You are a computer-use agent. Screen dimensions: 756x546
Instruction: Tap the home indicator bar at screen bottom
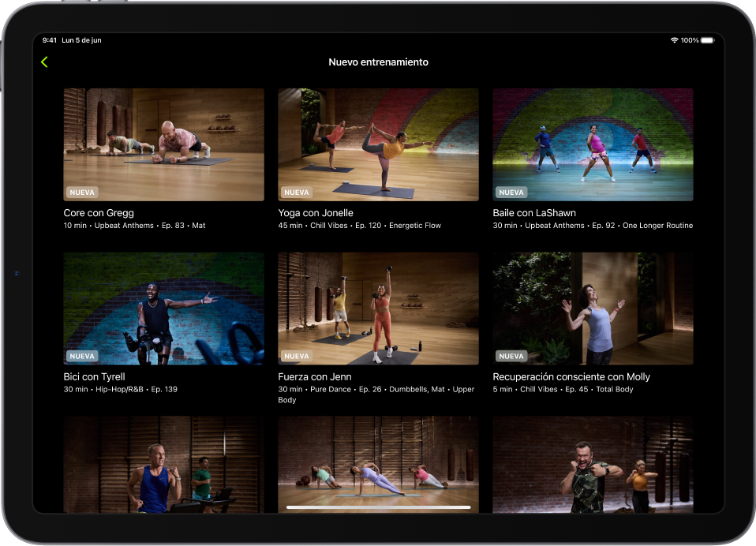(378, 506)
